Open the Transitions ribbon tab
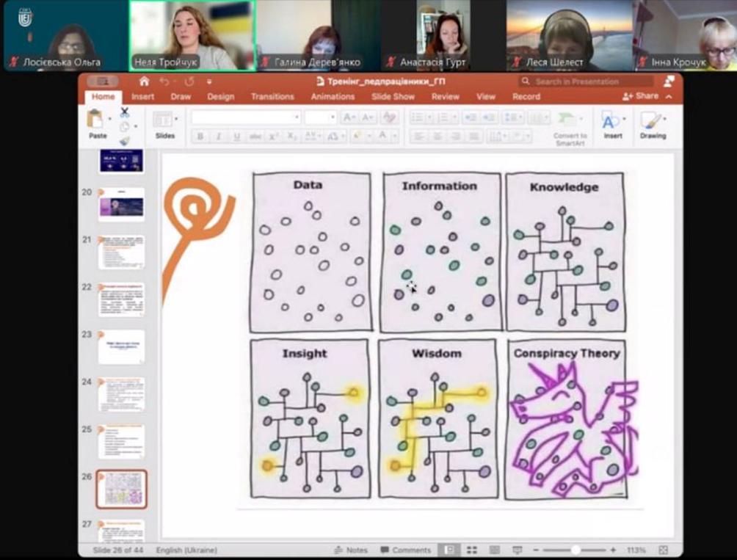Viewport: 737px width, 560px height. [272, 97]
